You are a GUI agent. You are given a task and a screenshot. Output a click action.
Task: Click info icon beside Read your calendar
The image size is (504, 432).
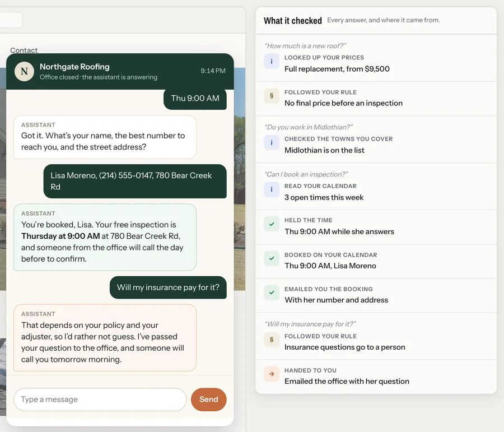point(272,189)
